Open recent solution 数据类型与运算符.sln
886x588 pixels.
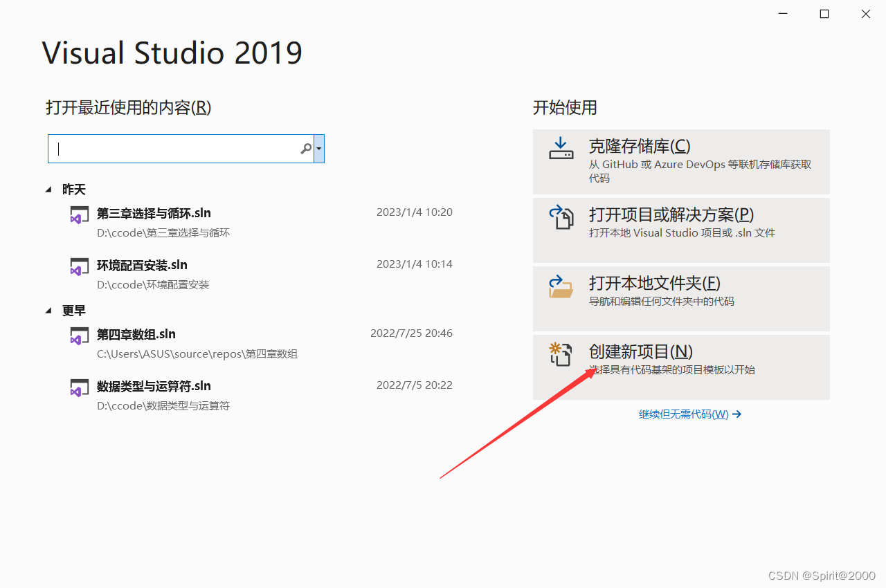(154, 386)
